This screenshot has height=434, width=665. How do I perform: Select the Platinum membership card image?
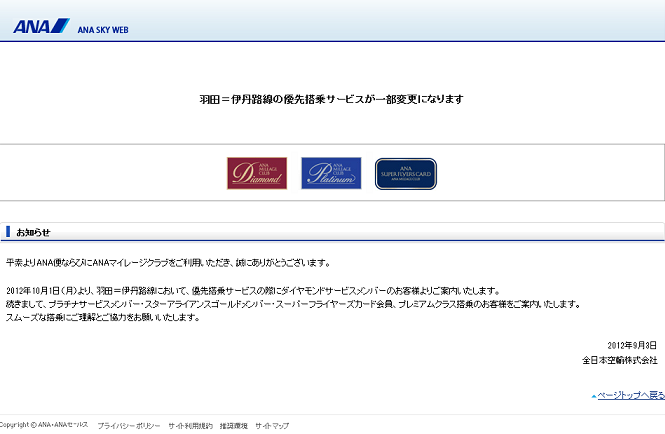[331, 173]
